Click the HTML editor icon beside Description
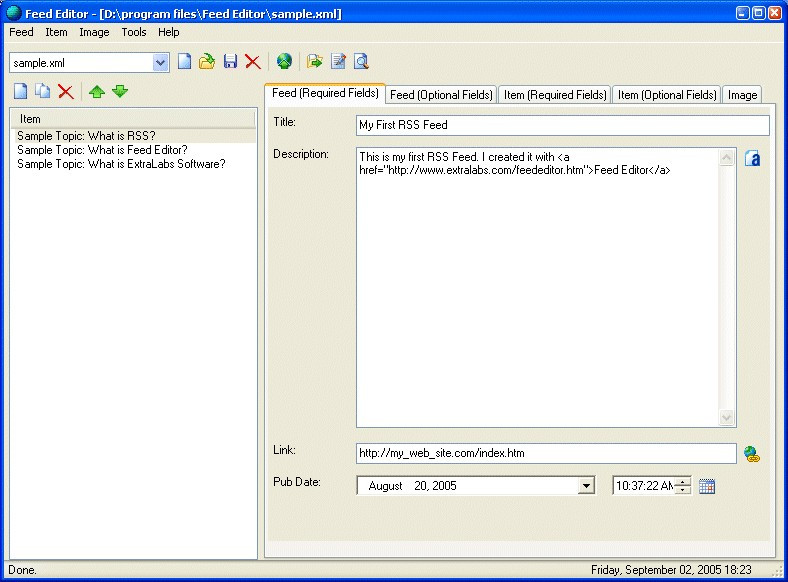The image size is (788, 582). pyautogui.click(x=753, y=158)
